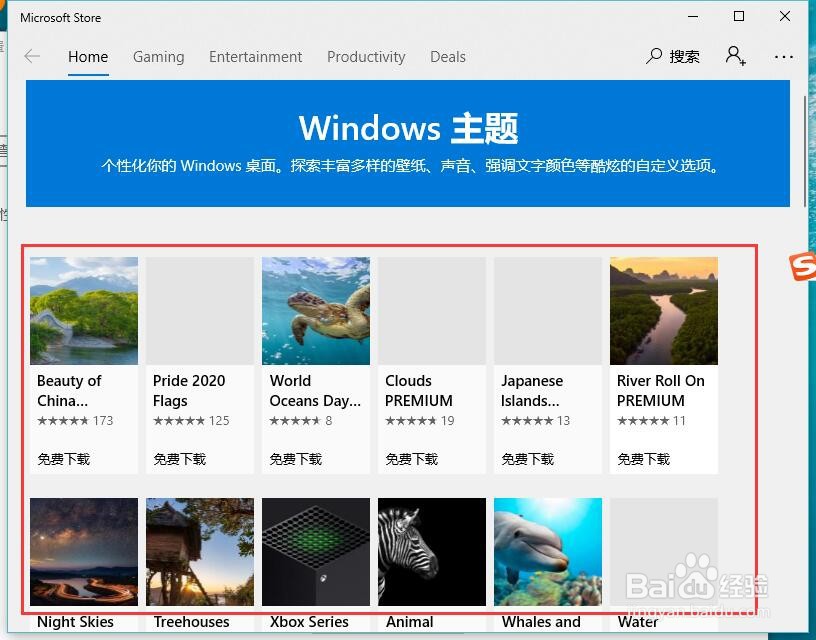The image size is (816, 640).
Task: Open River Roll On river thumbnail
Action: pyautogui.click(x=664, y=311)
